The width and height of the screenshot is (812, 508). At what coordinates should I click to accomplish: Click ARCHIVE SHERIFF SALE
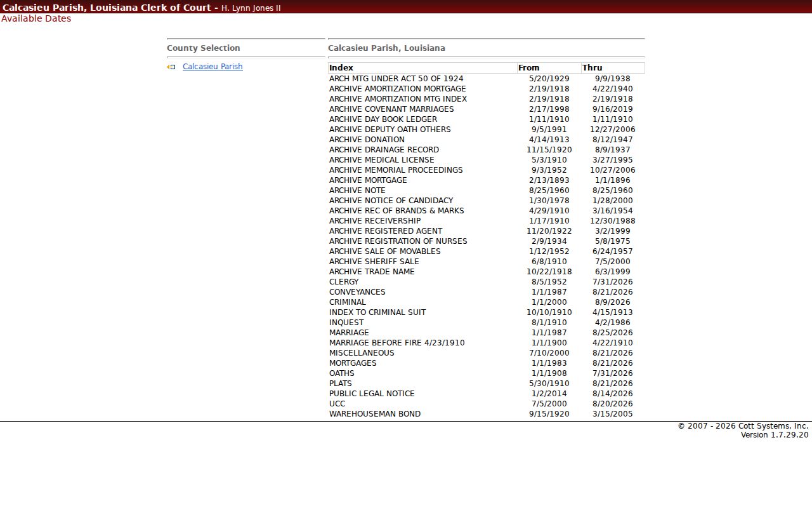click(x=374, y=262)
